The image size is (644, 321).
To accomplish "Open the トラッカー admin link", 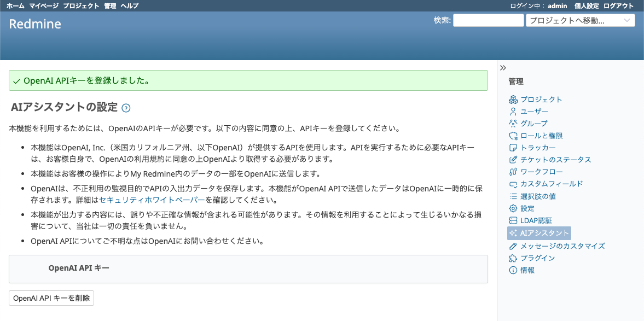I will click(x=538, y=148).
